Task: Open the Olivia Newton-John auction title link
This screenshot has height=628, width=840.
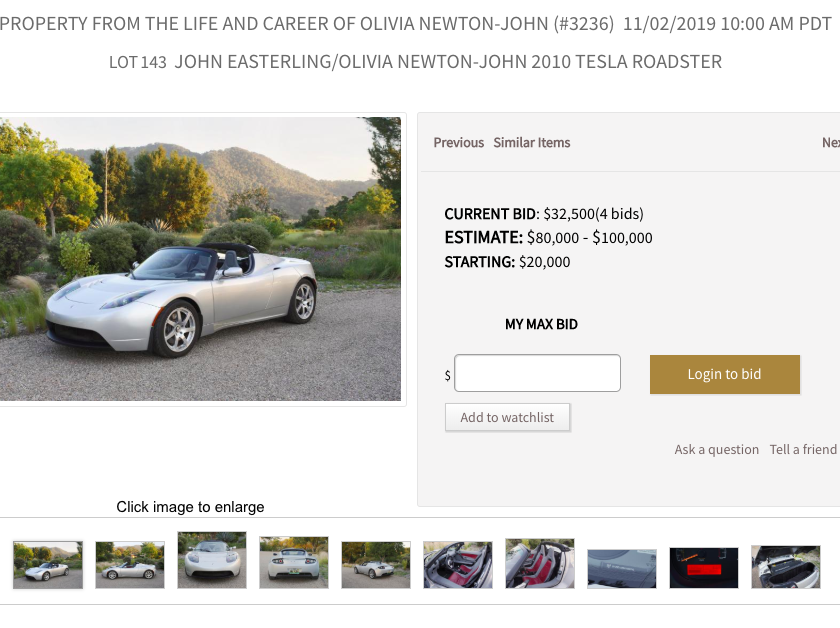Action: coord(306,24)
